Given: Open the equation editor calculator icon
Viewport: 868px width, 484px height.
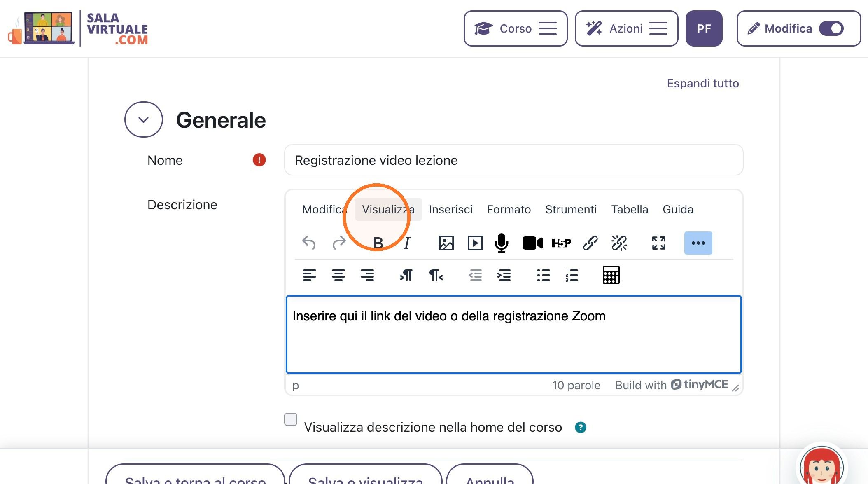Looking at the screenshot, I should (611, 275).
